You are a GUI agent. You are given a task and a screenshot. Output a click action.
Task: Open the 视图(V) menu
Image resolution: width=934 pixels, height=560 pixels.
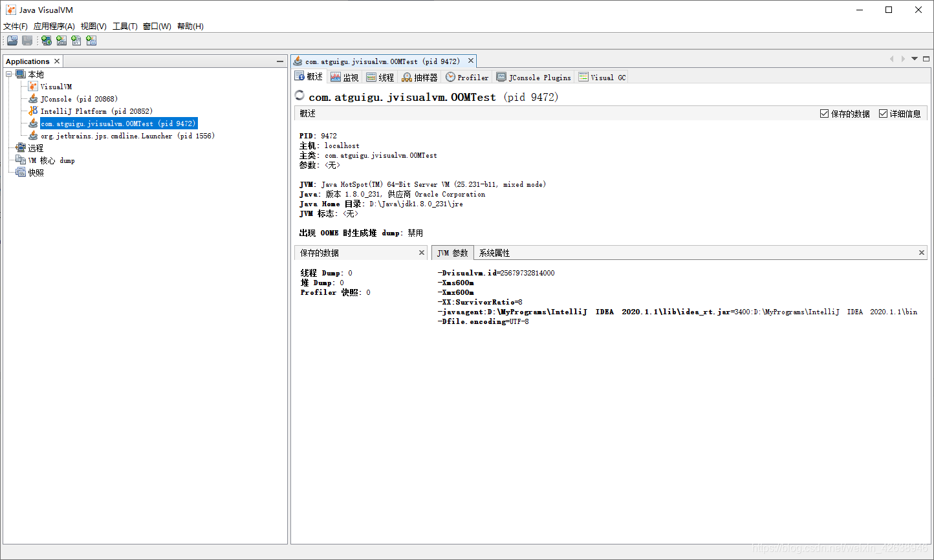pos(94,27)
